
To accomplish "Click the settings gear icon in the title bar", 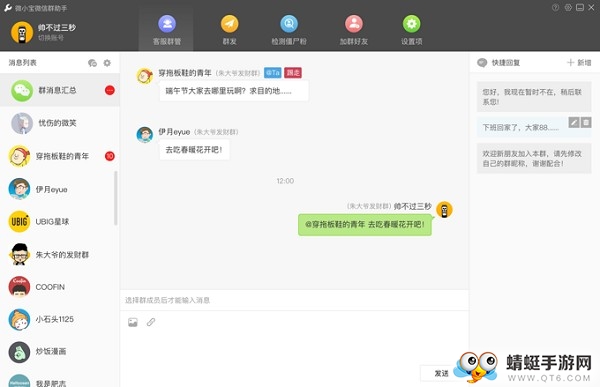I will click(568, 8).
